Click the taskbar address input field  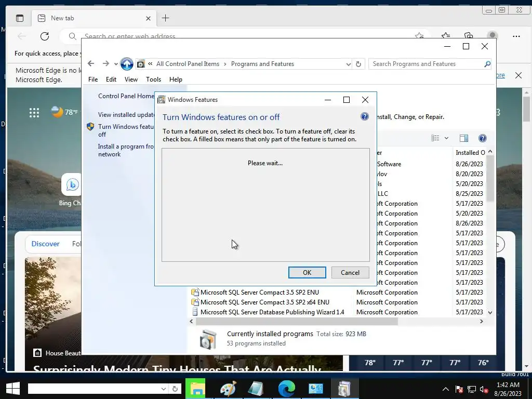coord(94,389)
